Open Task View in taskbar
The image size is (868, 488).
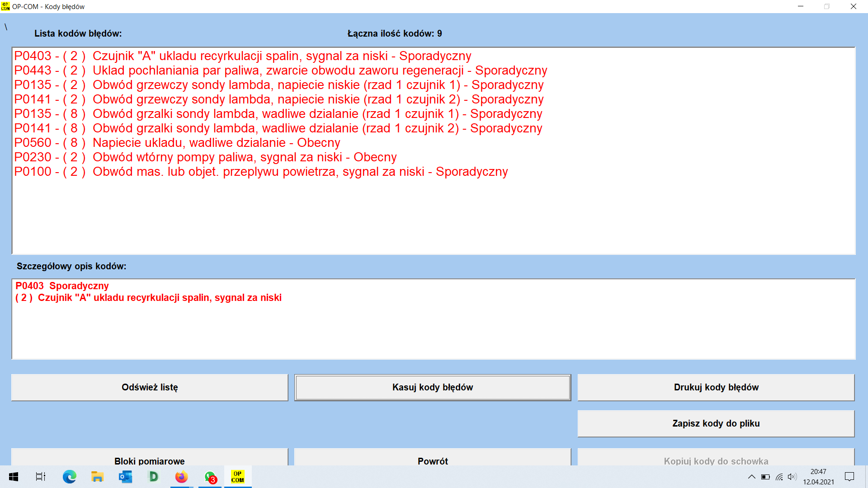41,477
